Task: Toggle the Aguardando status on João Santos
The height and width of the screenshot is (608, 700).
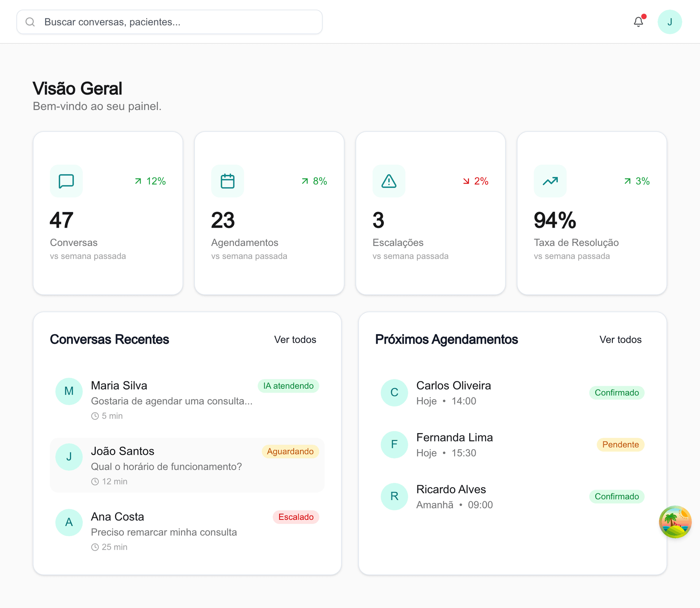Action: [x=290, y=451]
